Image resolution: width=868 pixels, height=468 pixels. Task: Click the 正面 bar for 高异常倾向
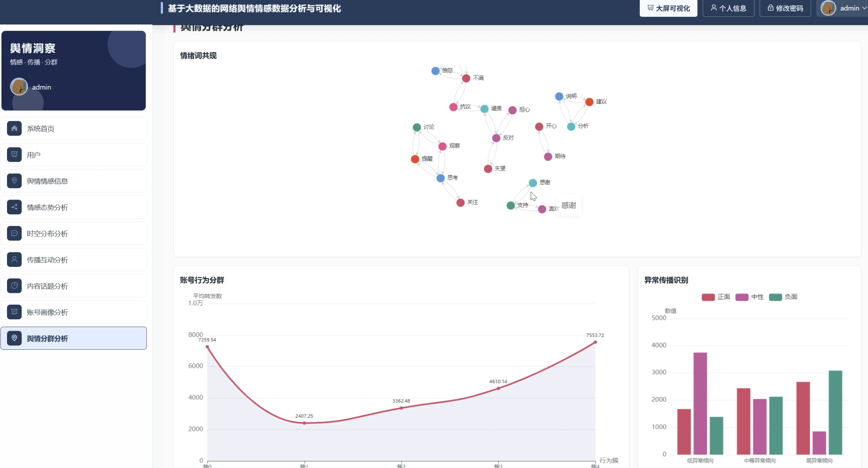[x=803, y=418]
